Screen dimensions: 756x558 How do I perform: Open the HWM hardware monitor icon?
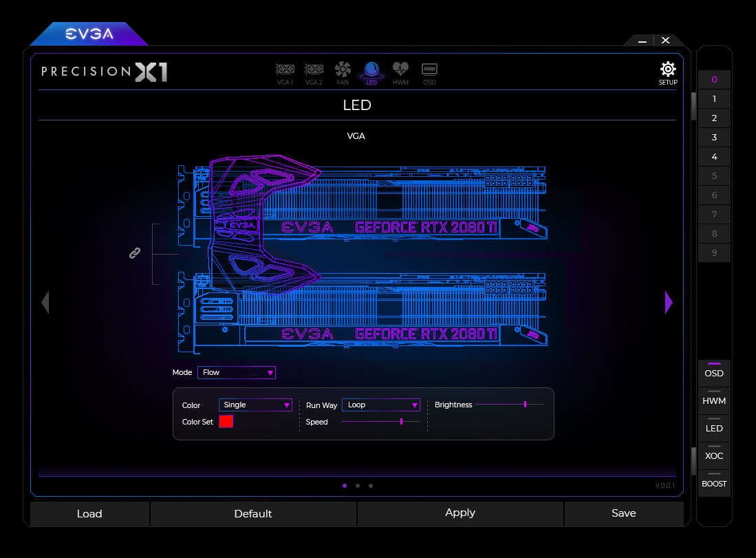[x=400, y=72]
